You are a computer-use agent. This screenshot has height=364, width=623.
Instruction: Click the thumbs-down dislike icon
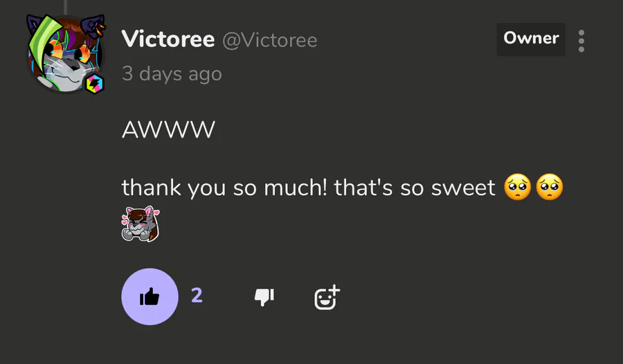(264, 297)
